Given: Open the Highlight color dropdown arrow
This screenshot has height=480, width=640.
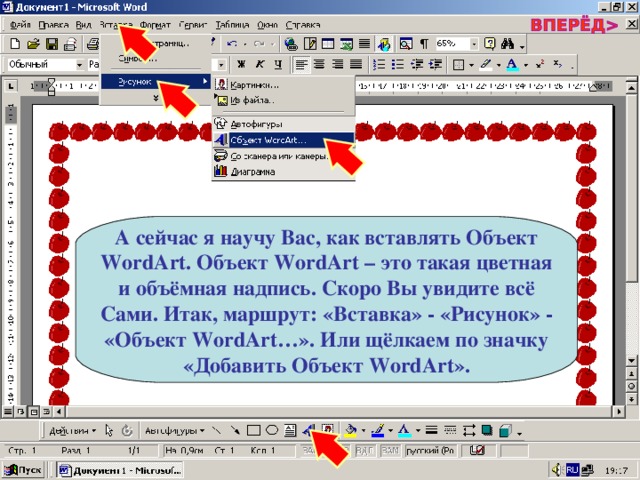Looking at the screenshot, I should tap(498, 64).
